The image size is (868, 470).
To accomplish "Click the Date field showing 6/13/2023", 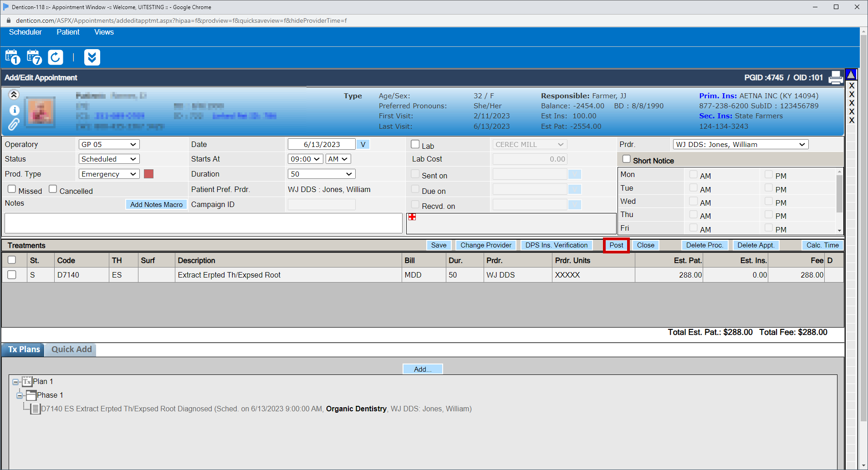I will [x=322, y=144].
